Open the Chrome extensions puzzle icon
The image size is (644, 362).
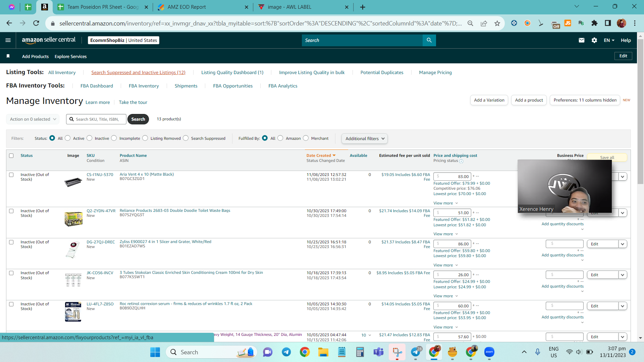point(594,23)
